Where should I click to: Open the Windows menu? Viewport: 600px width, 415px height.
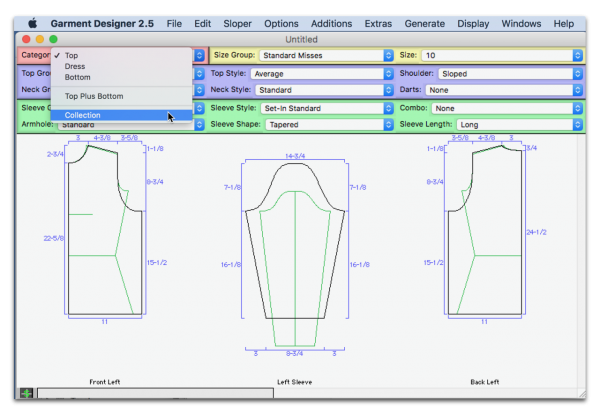(521, 24)
